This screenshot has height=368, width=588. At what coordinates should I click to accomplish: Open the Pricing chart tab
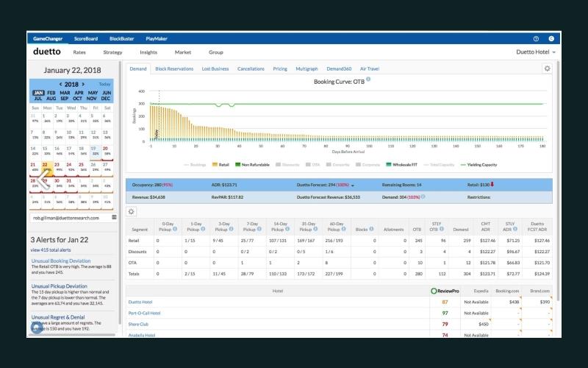pyautogui.click(x=280, y=68)
